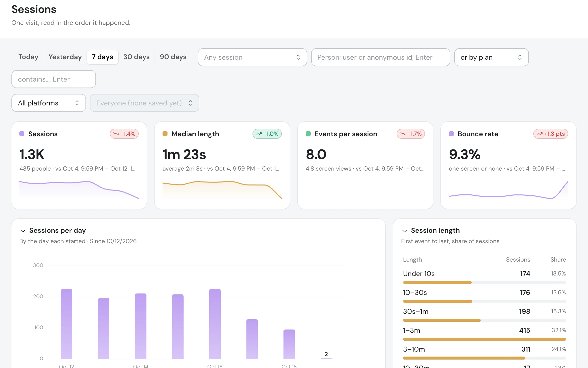Click the 3–10m row label

pyautogui.click(x=414, y=349)
